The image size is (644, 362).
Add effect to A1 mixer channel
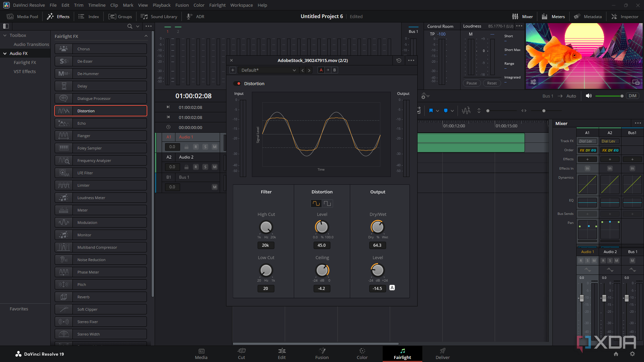click(x=587, y=159)
